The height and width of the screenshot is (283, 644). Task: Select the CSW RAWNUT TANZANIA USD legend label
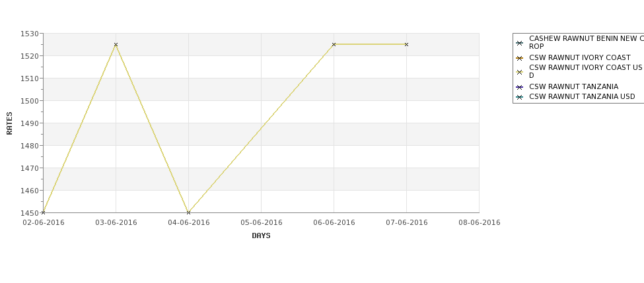(x=582, y=97)
